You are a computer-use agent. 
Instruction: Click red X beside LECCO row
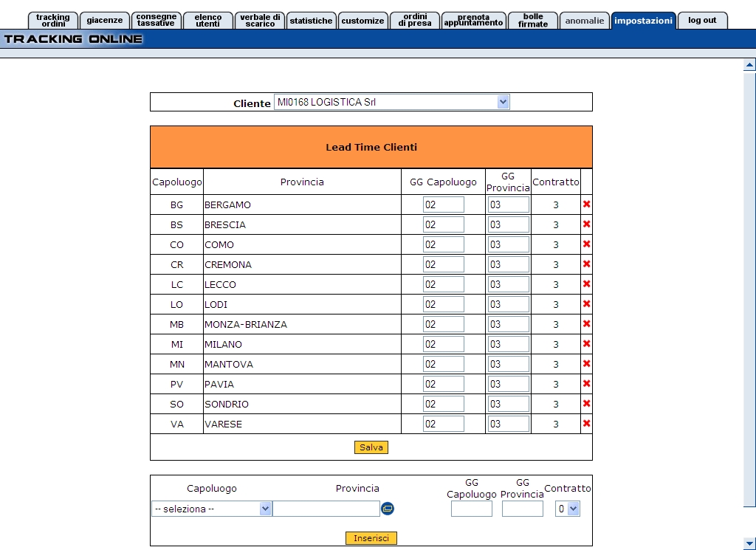586,284
